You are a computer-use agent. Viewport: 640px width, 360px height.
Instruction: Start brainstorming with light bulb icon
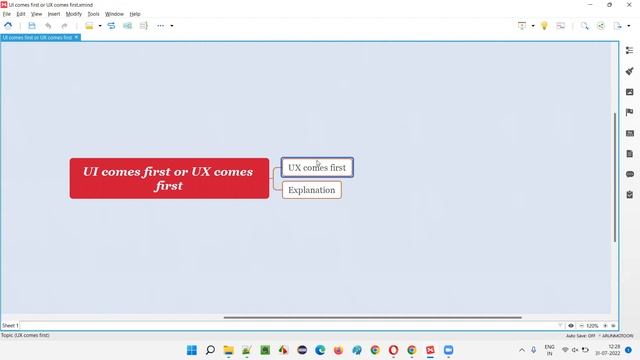(x=544, y=26)
